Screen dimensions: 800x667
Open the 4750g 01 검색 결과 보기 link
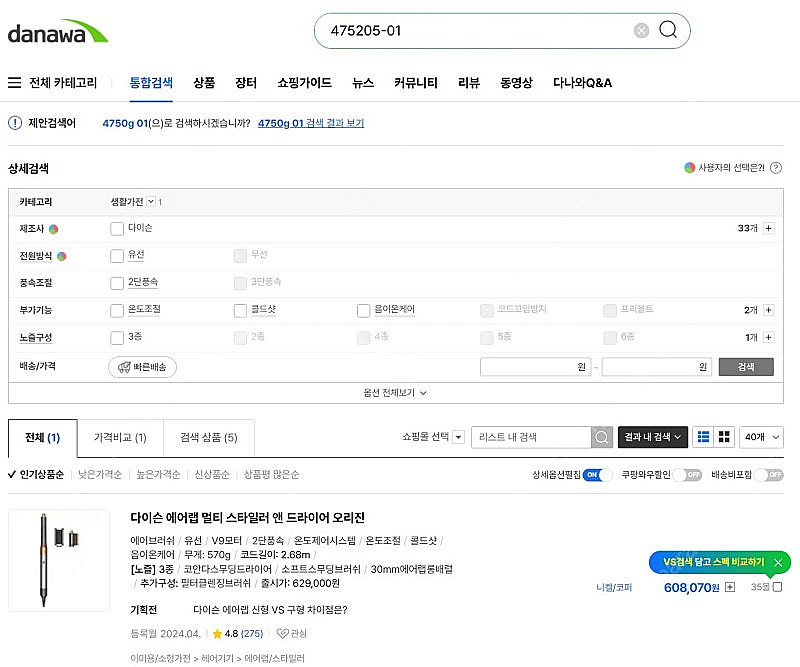pos(311,123)
